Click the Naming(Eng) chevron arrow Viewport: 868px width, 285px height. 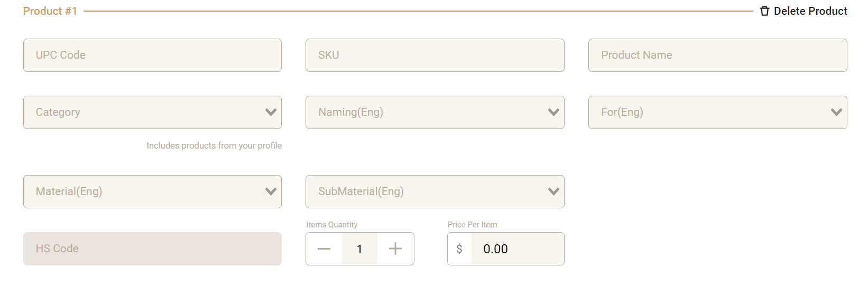click(x=553, y=112)
